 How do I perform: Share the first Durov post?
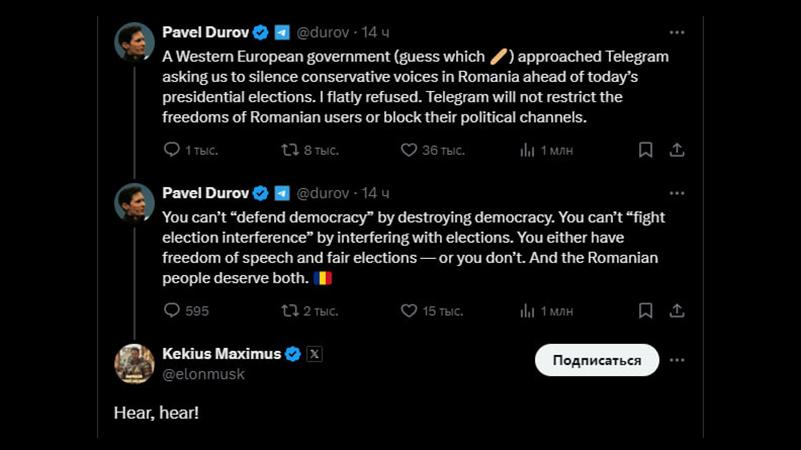tap(677, 150)
